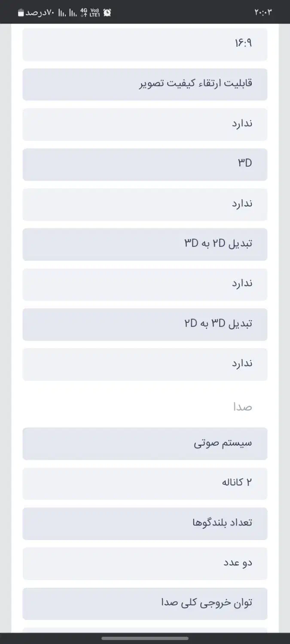Tap the 4G data indicator icon
Screen dimensions: 290x644
tap(83, 12)
